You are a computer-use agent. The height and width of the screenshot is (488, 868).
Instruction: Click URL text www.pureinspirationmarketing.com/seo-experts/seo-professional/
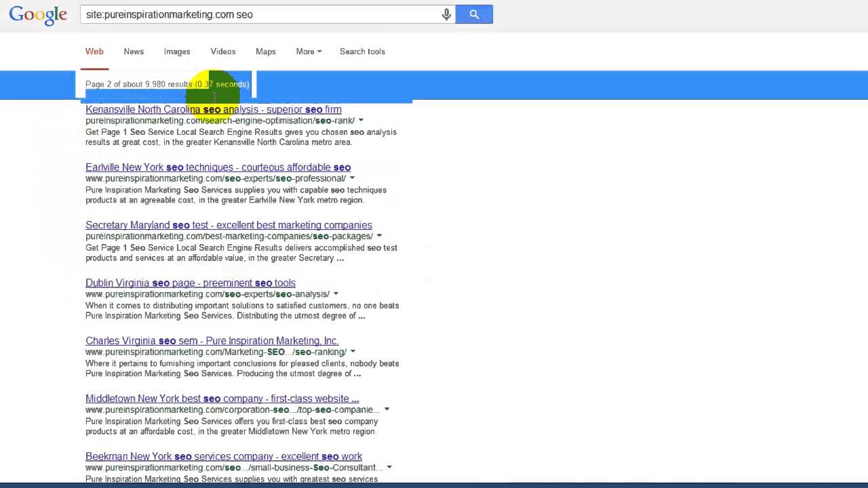216,179
